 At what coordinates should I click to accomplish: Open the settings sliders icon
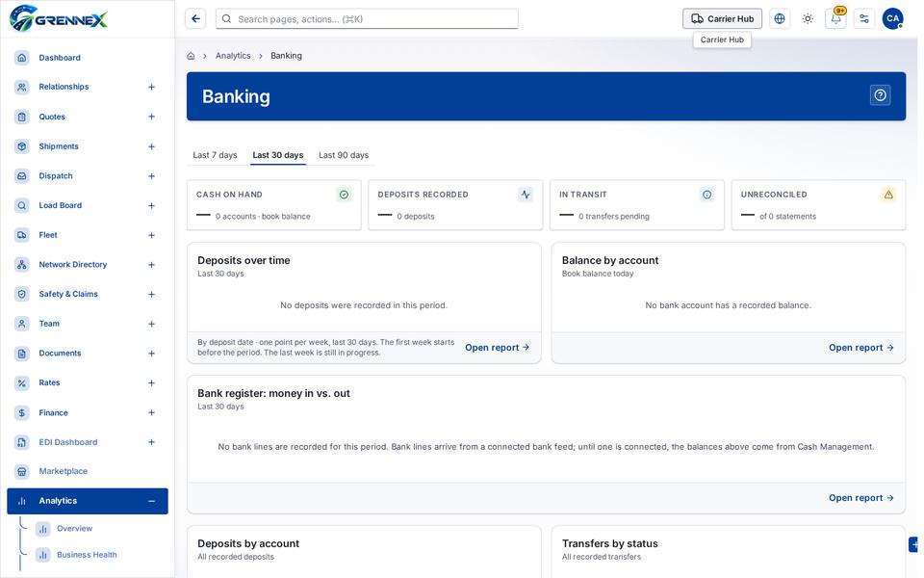tap(864, 19)
